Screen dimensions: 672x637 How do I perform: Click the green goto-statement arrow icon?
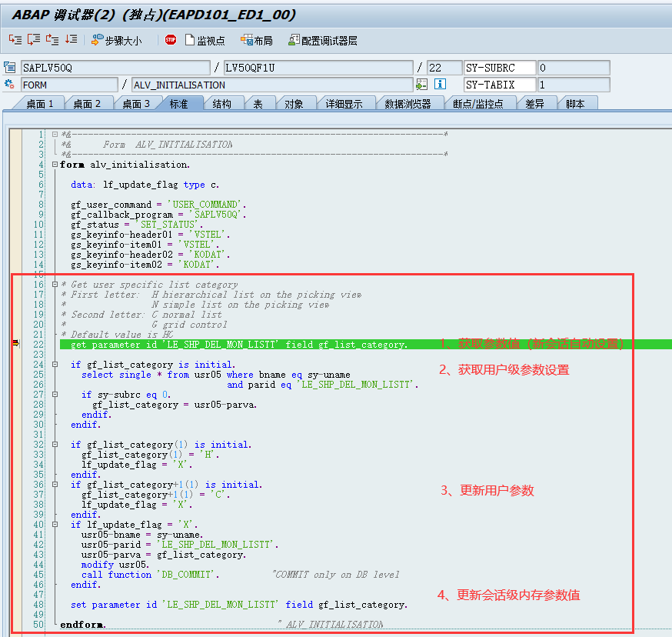(421, 85)
